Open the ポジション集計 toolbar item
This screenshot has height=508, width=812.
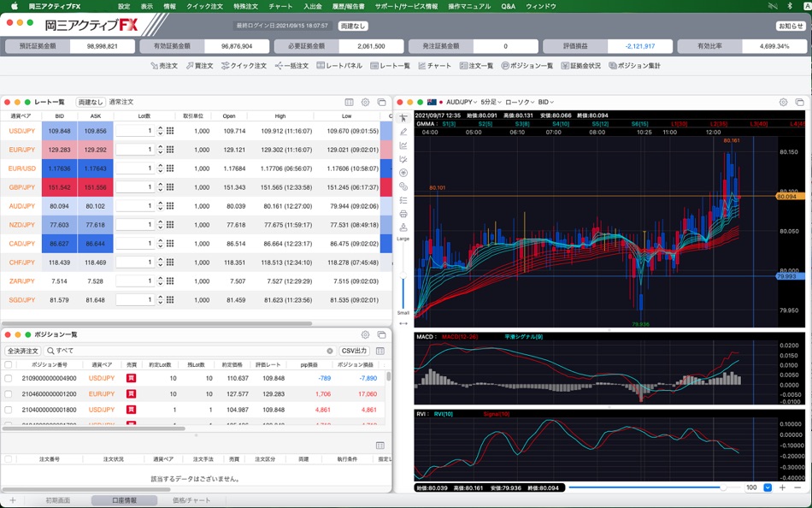(635, 66)
